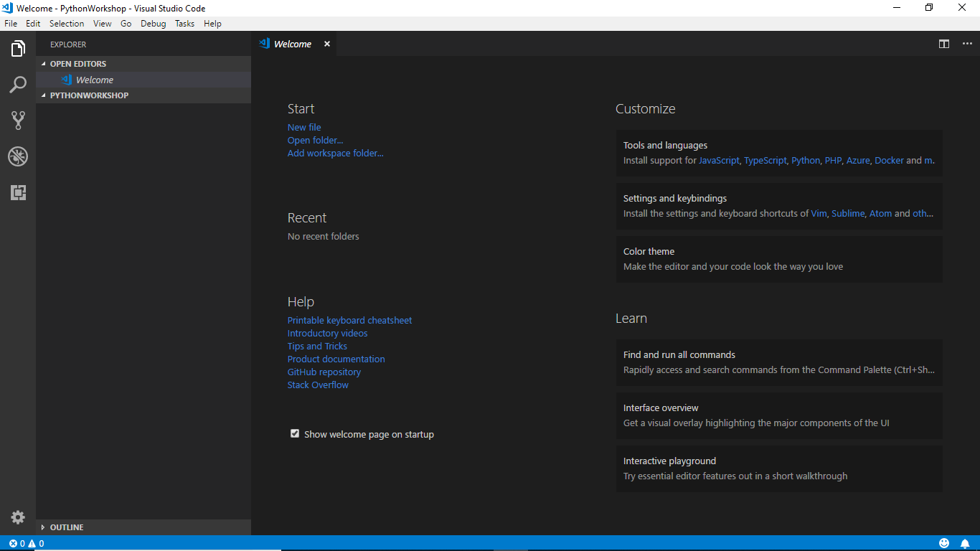Click the New file link
The height and width of the screenshot is (551, 980).
304,127
